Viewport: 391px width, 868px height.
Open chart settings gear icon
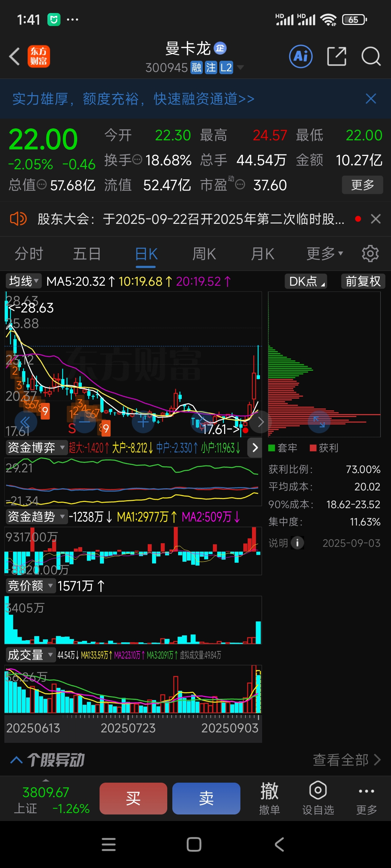coord(370,254)
